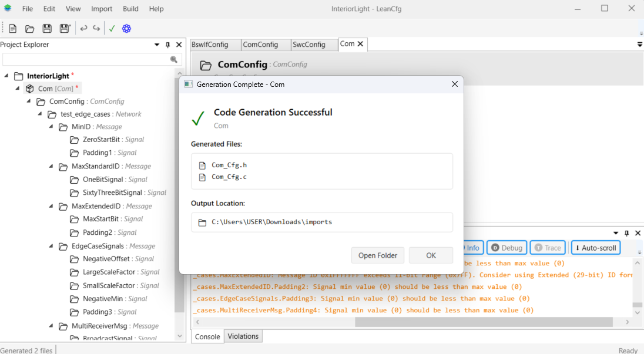The width and height of the screenshot is (644, 354).
Task: Open the Build menu
Action: [130, 9]
